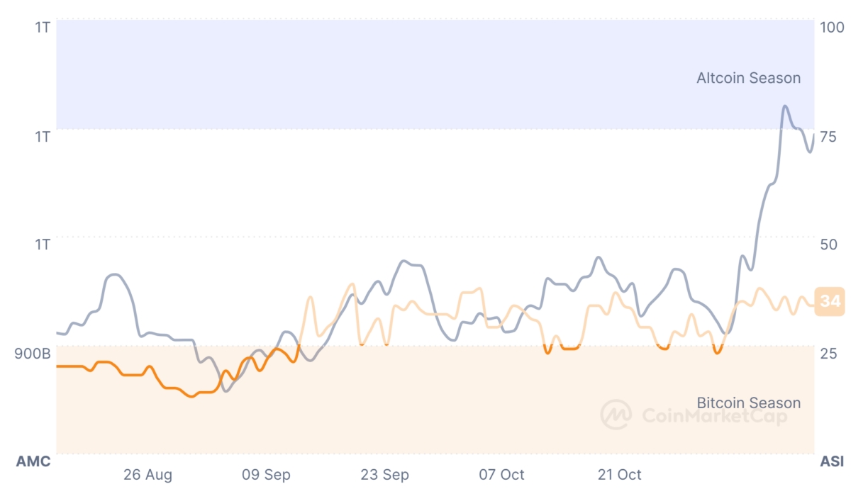Click the CoinMarketCap watermark text
This screenshot has width=868, height=489.
pos(714,415)
